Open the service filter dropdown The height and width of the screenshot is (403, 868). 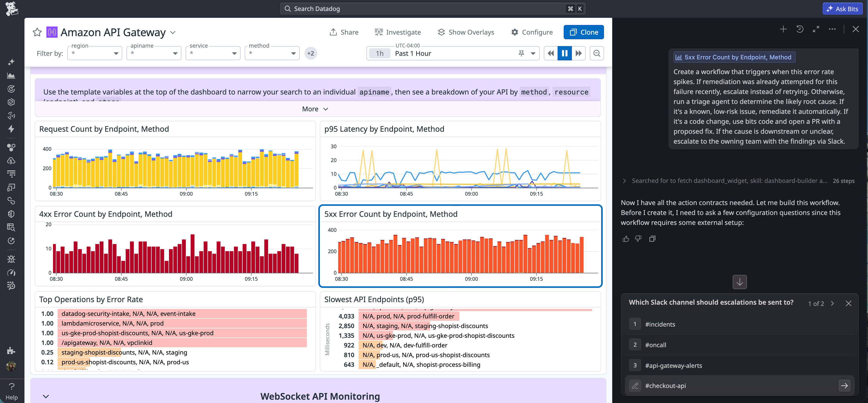tap(213, 53)
